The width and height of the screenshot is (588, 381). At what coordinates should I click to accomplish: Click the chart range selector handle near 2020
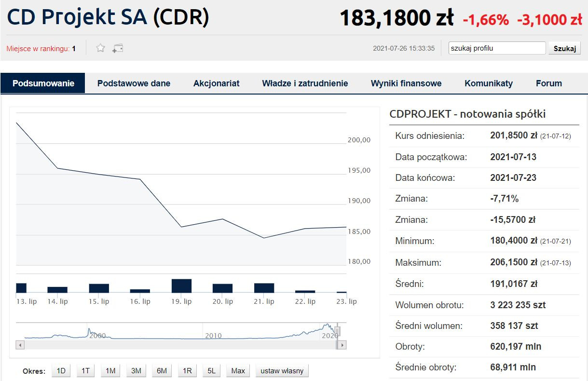338,331
